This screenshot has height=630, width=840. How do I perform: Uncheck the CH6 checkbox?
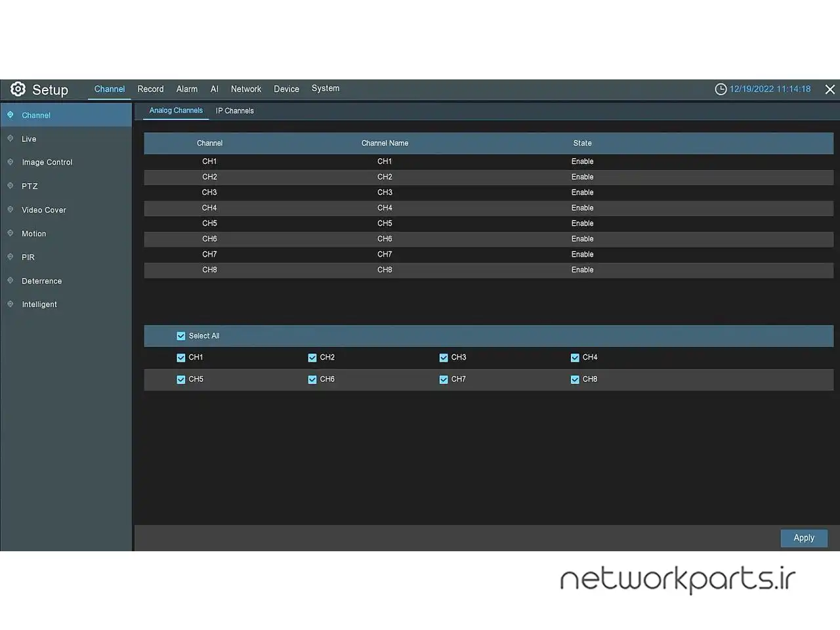pyautogui.click(x=312, y=379)
